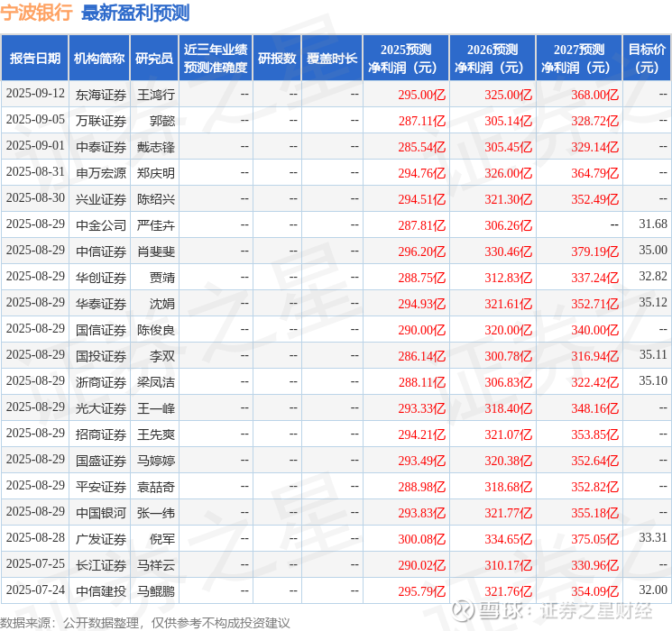Select researcher 王先爽
Image resolution: width=672 pixels, height=631 pixels.
coord(155,434)
